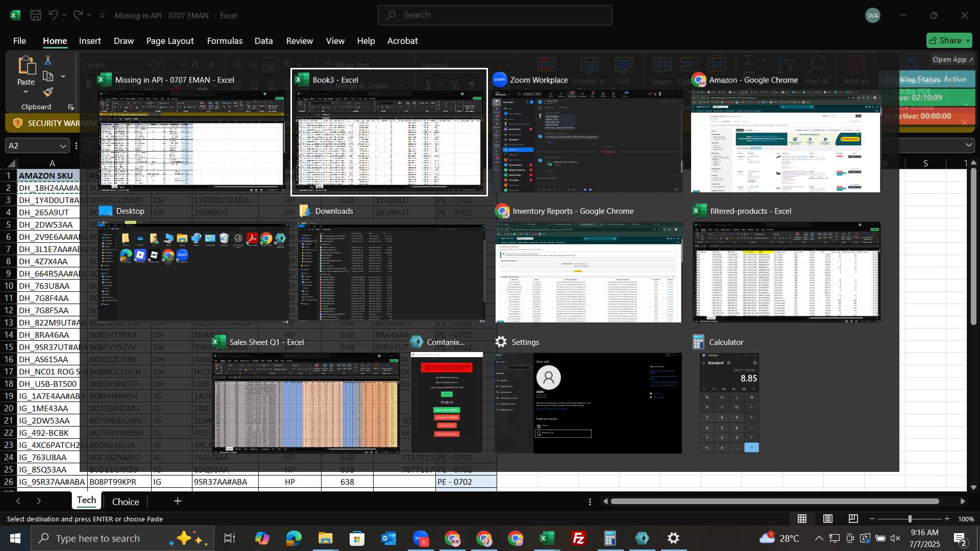Screen dimensions: 980x551
Task: Click the Open App button
Action: 952,60
